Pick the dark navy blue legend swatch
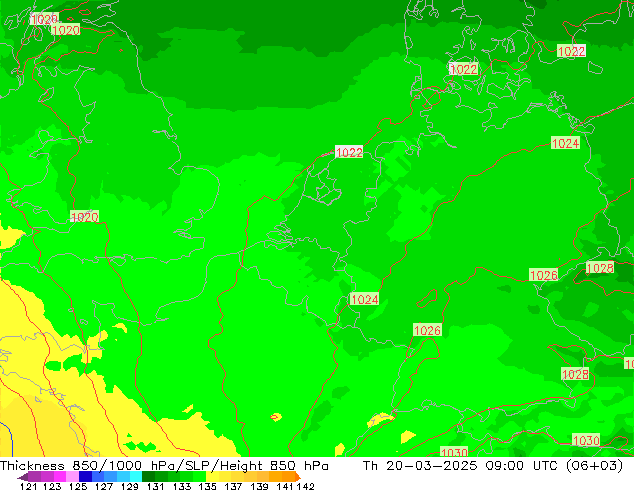Viewport: 634px width, 490px height. tap(85, 476)
